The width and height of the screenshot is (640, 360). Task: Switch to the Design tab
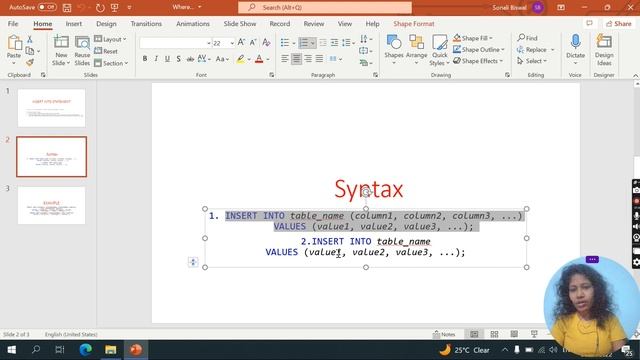106,24
